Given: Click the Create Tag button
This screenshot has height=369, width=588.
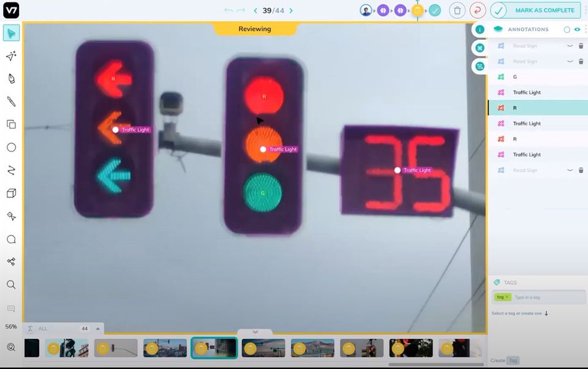Looking at the screenshot, I should point(505,361).
